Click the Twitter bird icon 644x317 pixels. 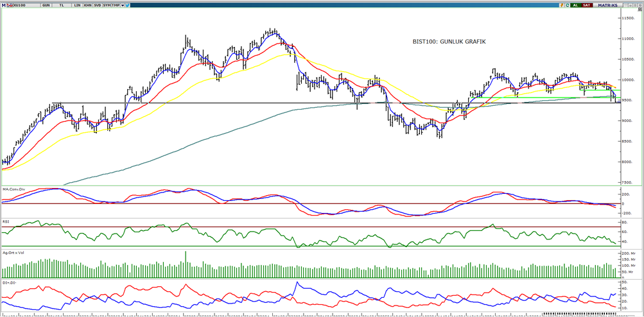tap(127, 5)
